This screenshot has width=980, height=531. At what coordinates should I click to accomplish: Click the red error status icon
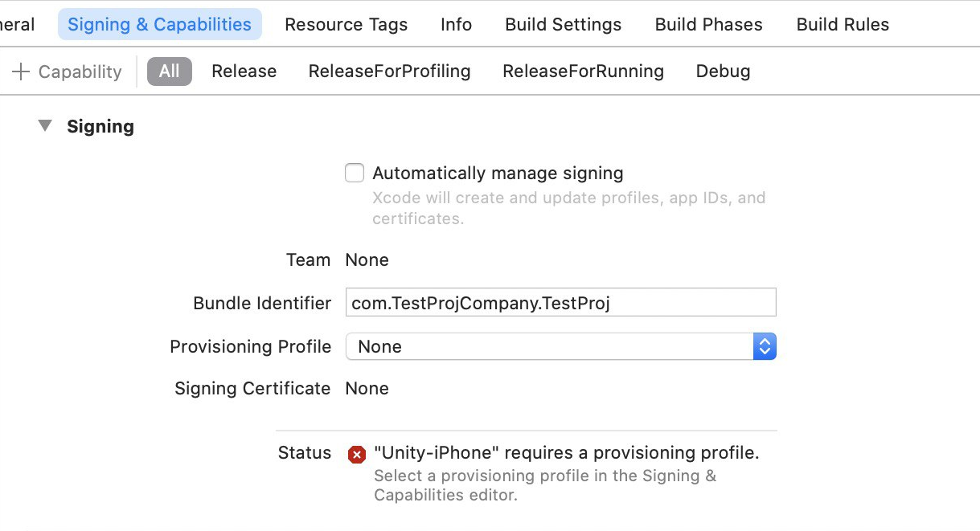click(356, 455)
